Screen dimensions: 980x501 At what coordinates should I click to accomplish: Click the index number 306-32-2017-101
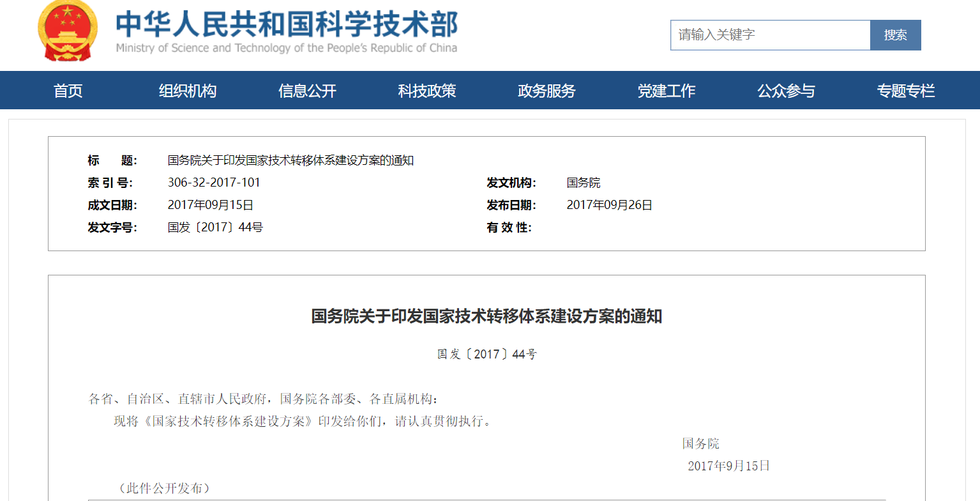214,183
